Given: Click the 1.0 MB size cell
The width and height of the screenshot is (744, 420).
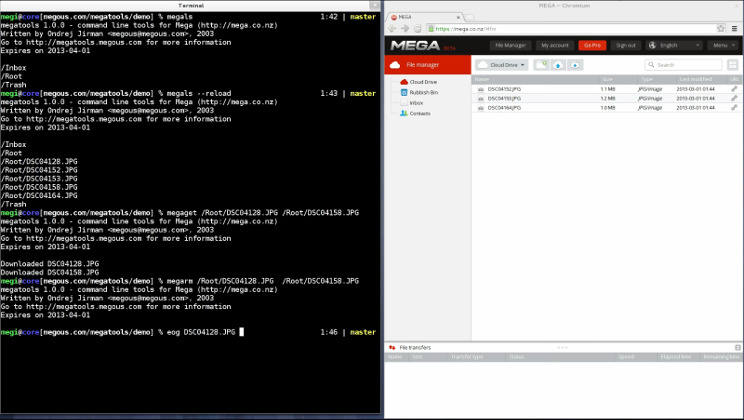Looking at the screenshot, I should point(608,108).
